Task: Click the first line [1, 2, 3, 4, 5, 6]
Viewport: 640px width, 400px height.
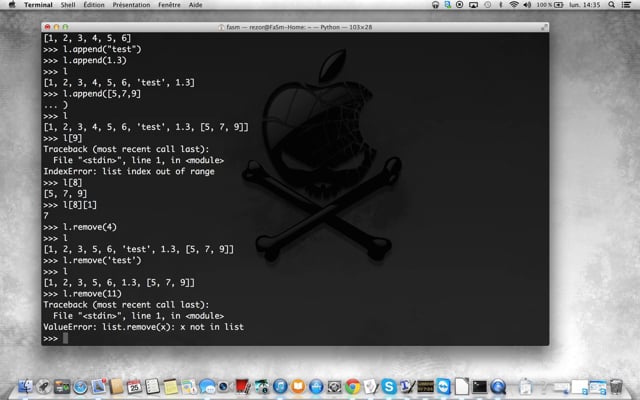Action: pos(87,38)
